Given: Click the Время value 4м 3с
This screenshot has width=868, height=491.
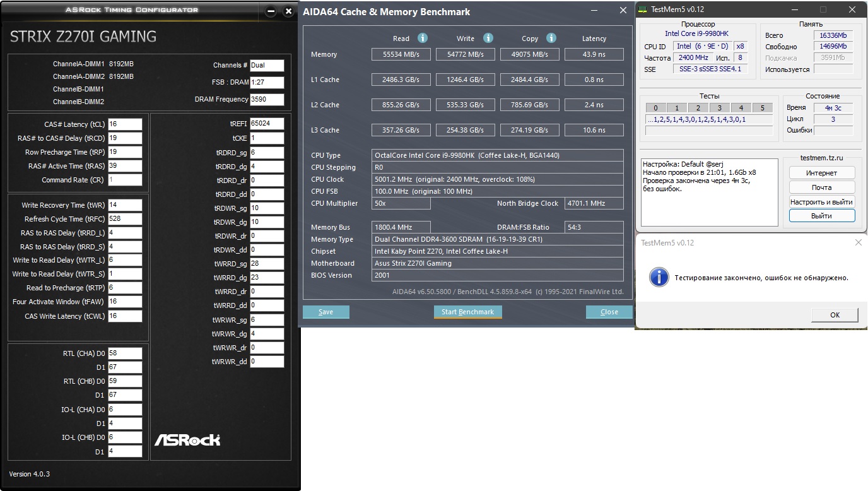Looking at the screenshot, I should [x=833, y=108].
